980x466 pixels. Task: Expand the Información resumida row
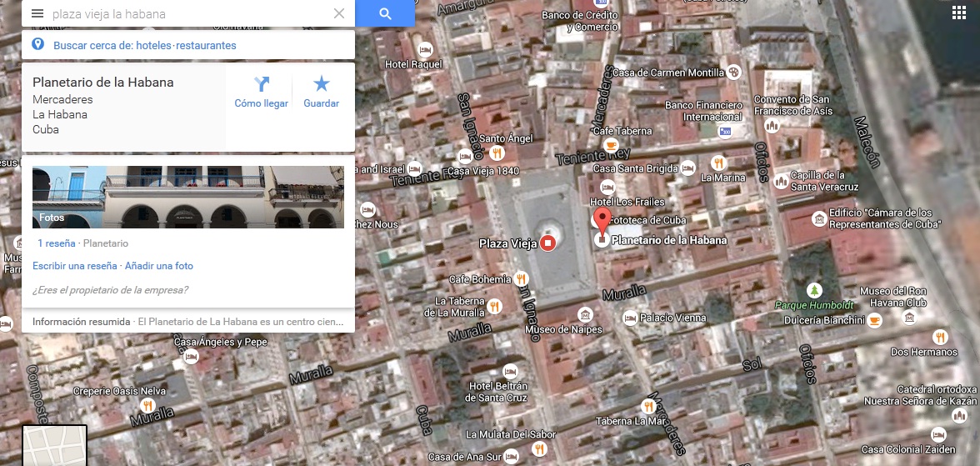188,322
